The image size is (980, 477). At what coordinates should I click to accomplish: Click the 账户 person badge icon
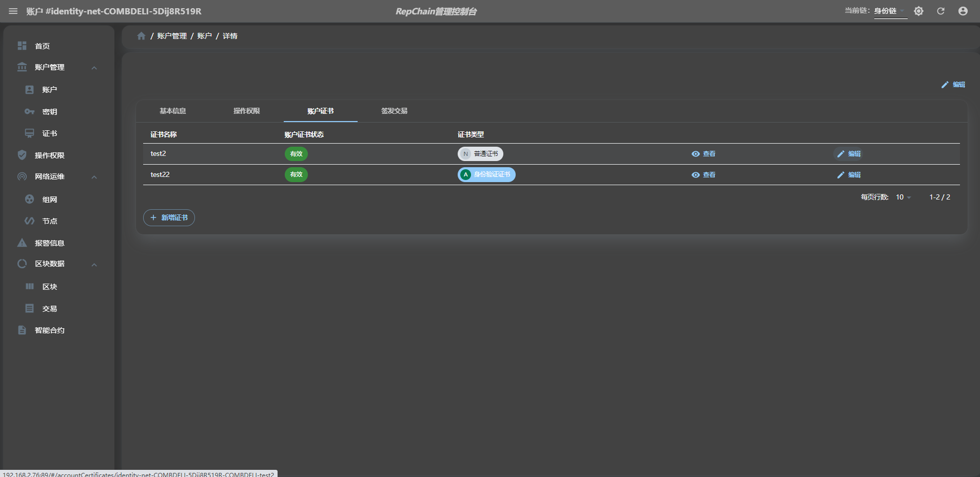tap(30, 90)
